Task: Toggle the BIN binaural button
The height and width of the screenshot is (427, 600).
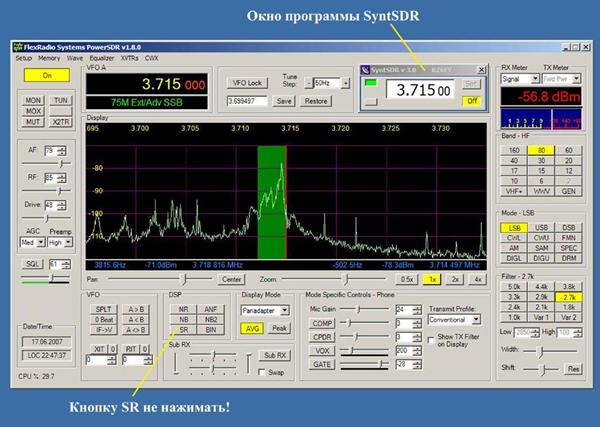Action: pos(210,330)
